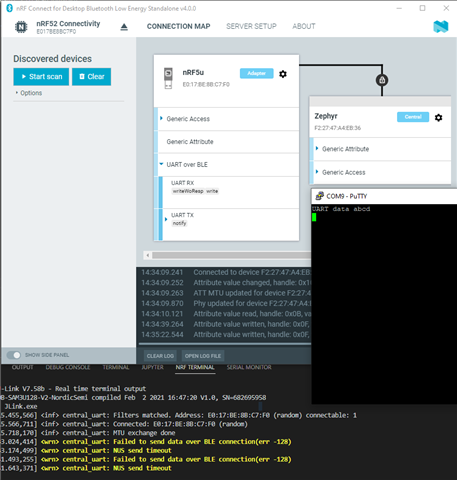The image size is (457, 480).
Task: Click the Zephyr device address F2:27:47:A4:EB:36
Action: point(338,128)
